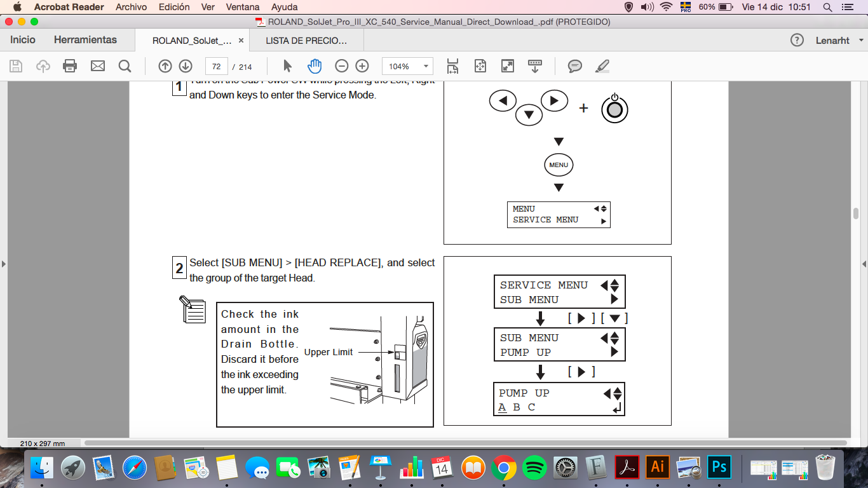The height and width of the screenshot is (488, 868).
Task: Expand the left navigation pane
Action: [x=4, y=263]
